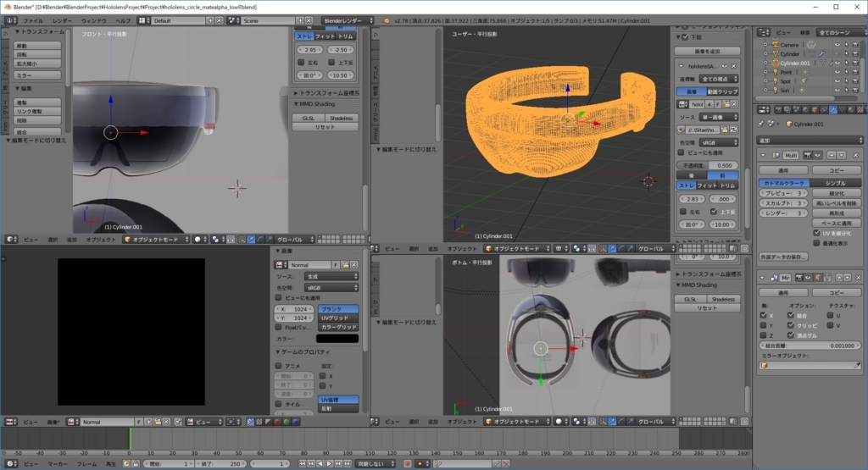Open the Render camera properties tab
868x470 pixels.
coord(778,110)
